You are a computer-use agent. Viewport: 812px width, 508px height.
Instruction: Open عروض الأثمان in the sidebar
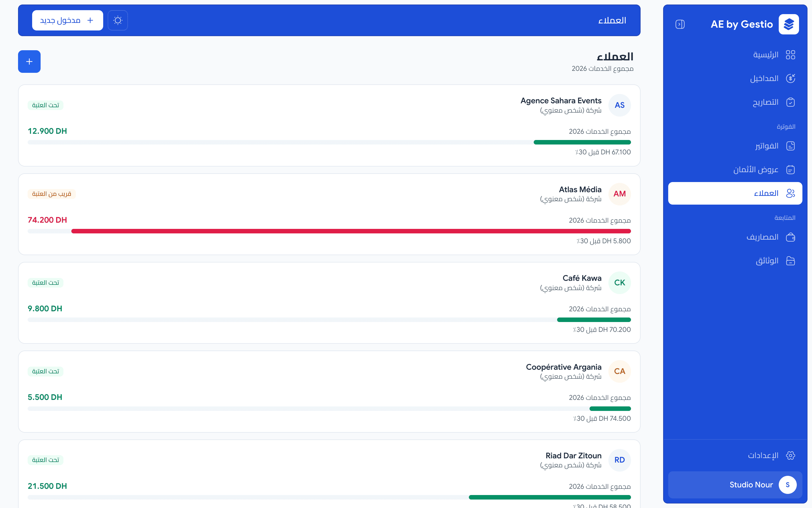coord(735,170)
